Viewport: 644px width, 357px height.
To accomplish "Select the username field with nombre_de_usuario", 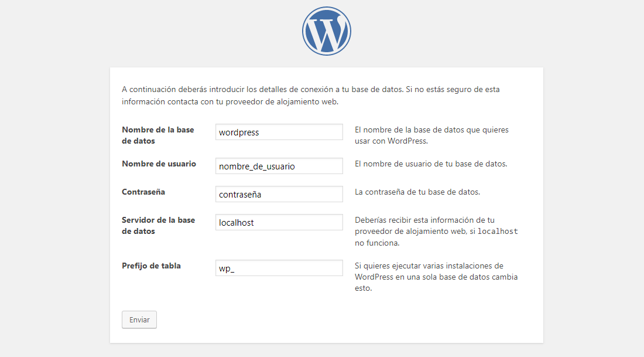I will [x=279, y=166].
